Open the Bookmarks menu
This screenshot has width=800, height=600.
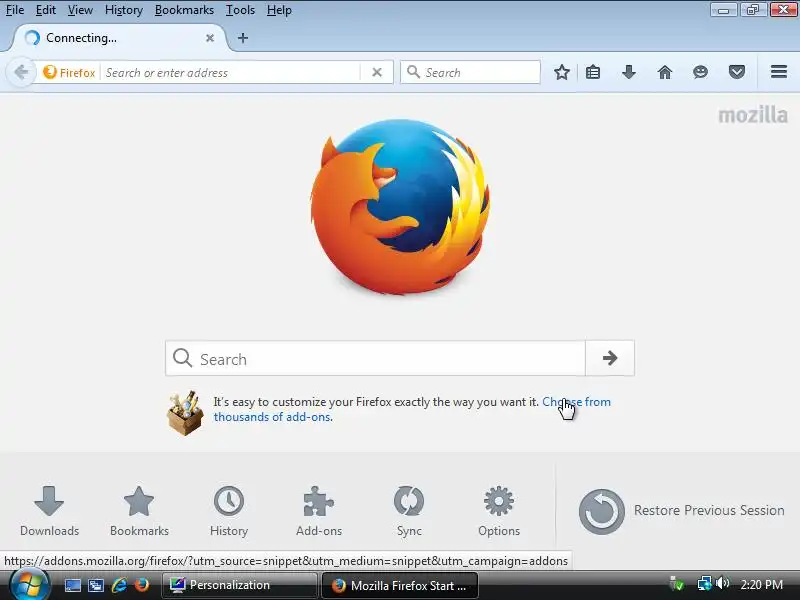click(x=184, y=10)
